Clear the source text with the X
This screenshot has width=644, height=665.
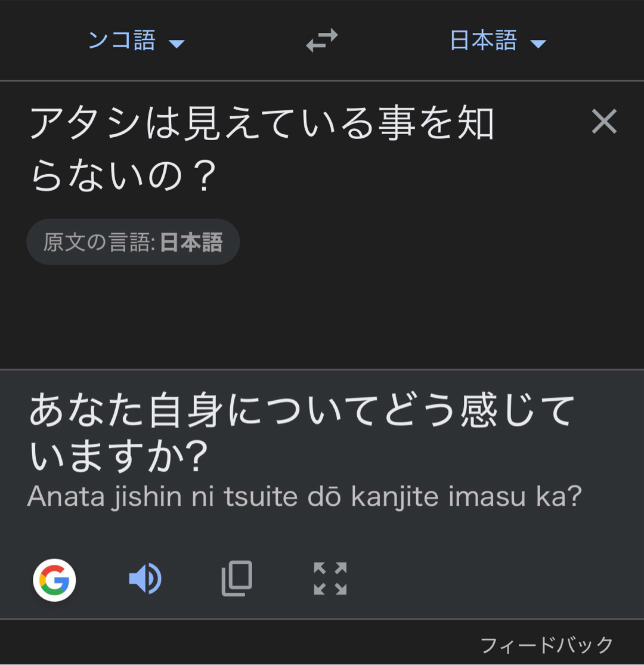[604, 122]
